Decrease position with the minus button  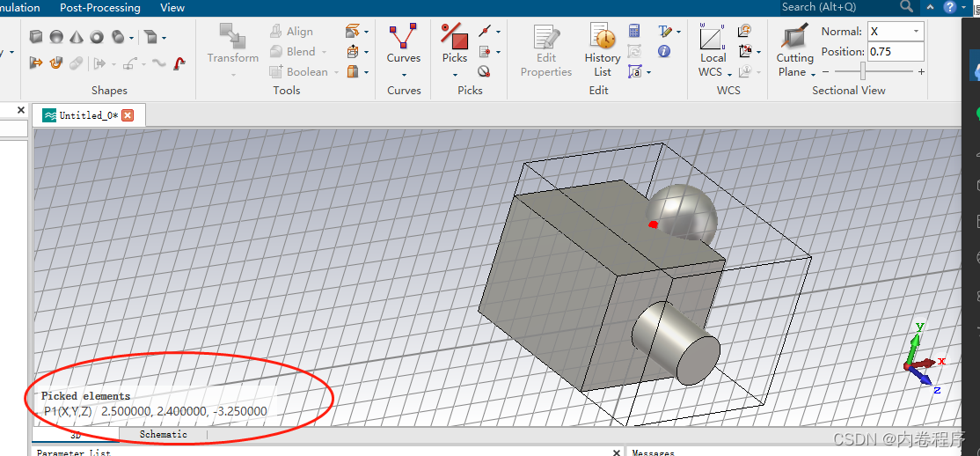click(826, 72)
